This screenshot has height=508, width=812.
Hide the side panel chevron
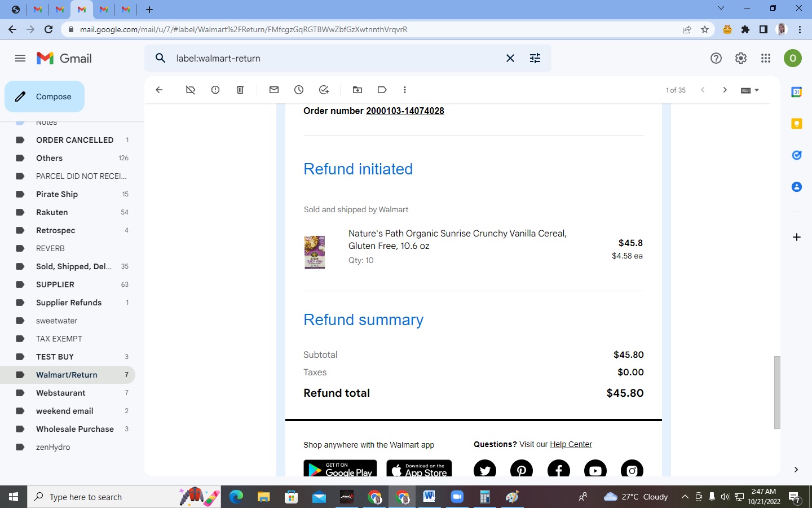click(x=796, y=470)
